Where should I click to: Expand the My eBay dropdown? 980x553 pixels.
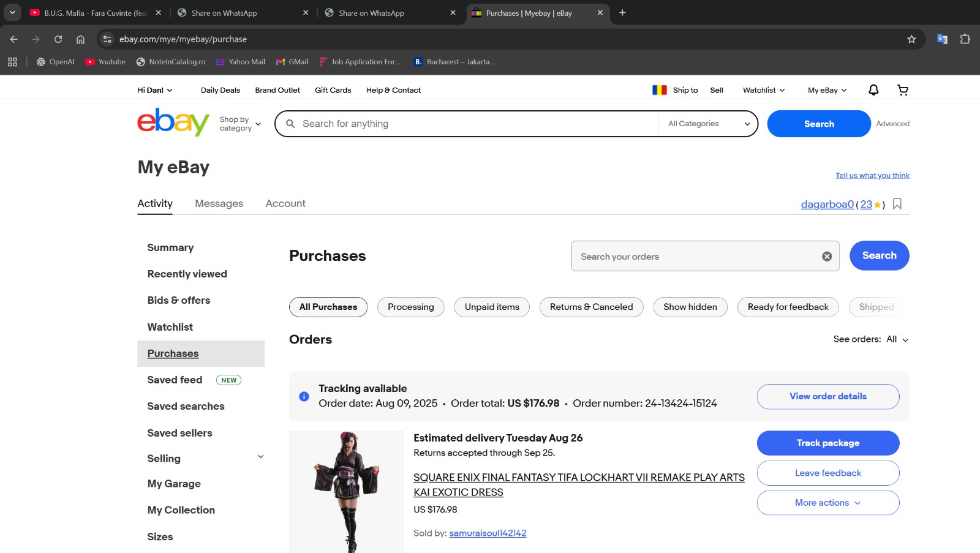(x=827, y=90)
